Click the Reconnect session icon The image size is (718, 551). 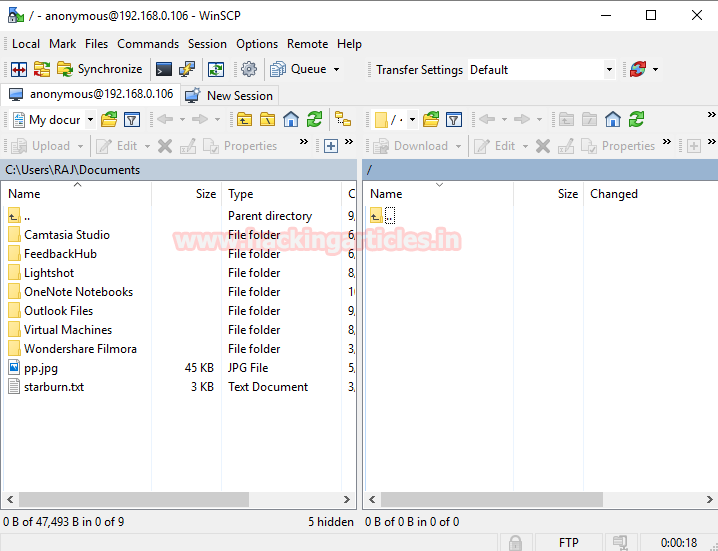tap(638, 70)
